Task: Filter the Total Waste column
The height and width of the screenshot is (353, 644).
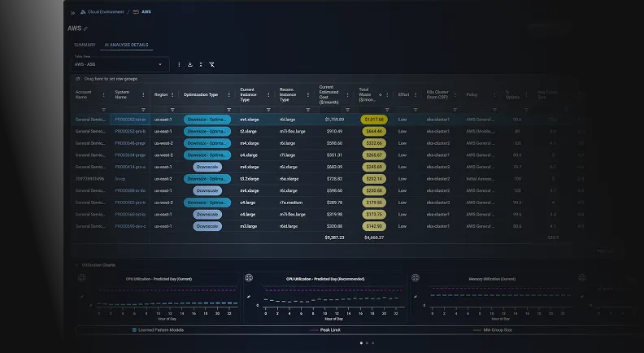Action: (387, 110)
